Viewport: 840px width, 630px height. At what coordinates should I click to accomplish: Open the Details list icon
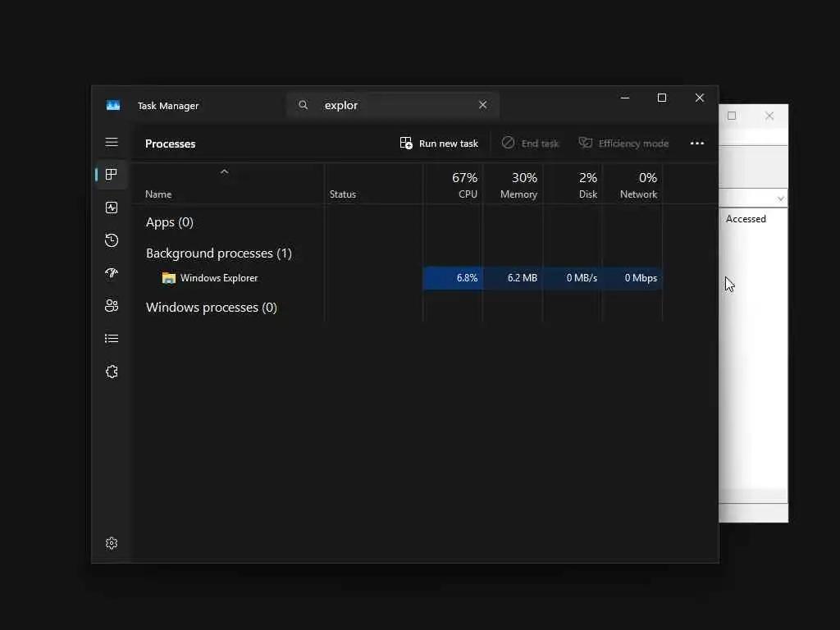[112, 339]
